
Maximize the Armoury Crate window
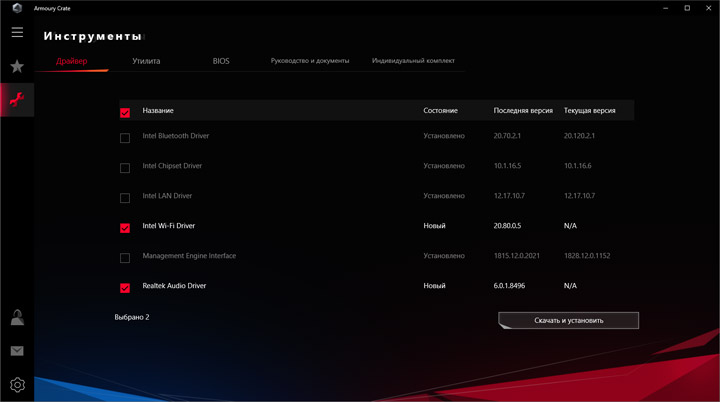[687, 8]
